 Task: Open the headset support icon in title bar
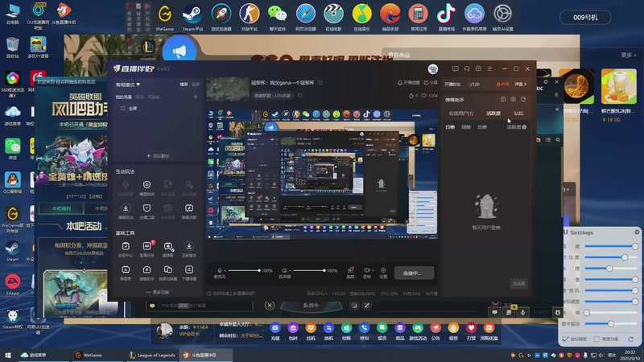[467, 68]
